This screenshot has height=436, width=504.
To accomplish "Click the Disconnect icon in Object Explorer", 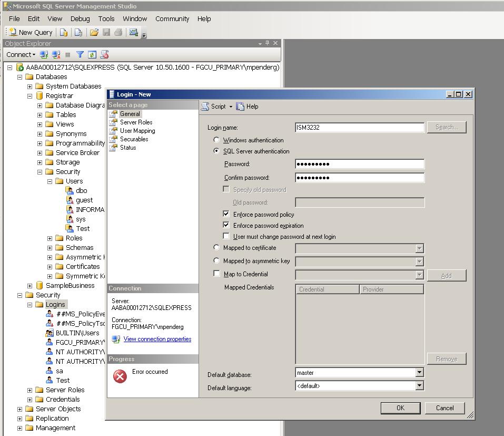I will (56, 55).
